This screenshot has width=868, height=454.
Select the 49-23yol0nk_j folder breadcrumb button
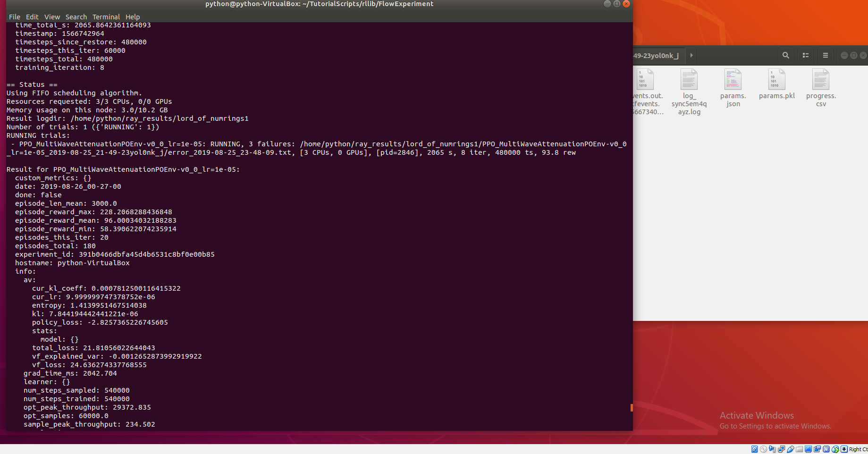click(x=656, y=55)
